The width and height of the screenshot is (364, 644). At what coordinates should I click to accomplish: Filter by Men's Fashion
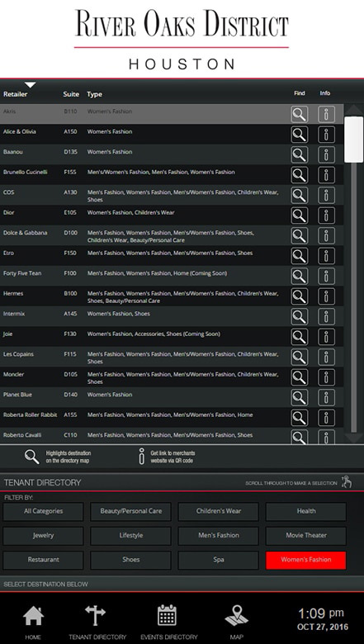(x=219, y=536)
